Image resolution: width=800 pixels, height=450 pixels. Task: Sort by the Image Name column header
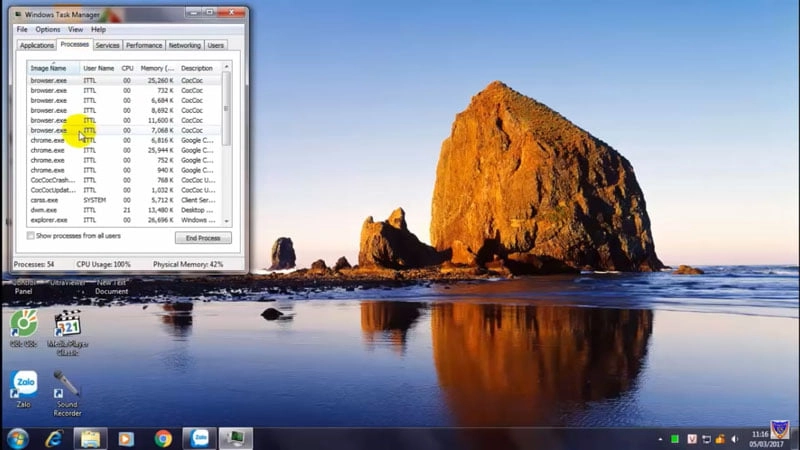(x=54, y=68)
